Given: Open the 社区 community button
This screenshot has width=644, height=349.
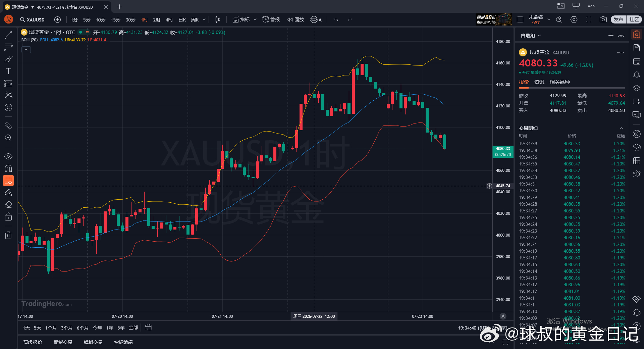Looking at the screenshot, I should click(x=634, y=19).
